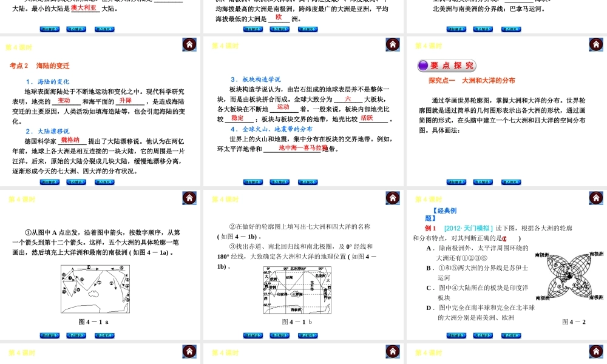Click 课标解读 button under figure 图4-1b
This screenshot has width=607, height=364.
(253, 335)
